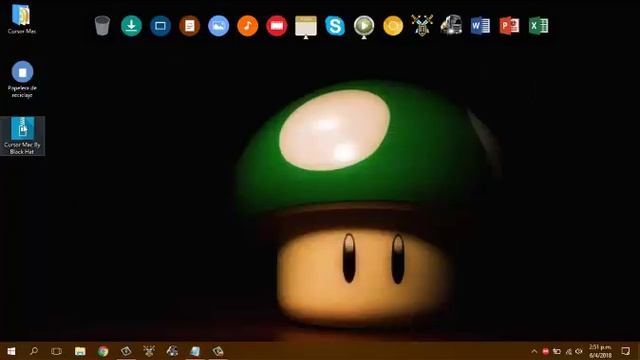Open the Windows Start menu
Image resolution: width=640 pixels, height=360 pixels.
[11, 351]
